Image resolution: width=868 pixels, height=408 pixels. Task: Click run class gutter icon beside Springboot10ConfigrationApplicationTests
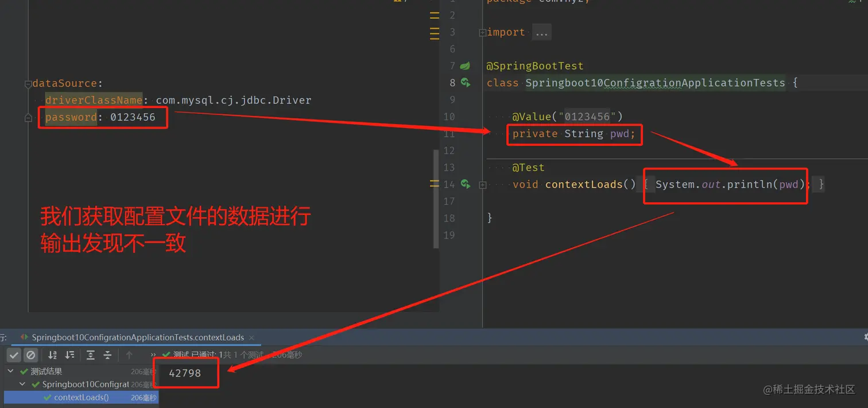(x=466, y=83)
